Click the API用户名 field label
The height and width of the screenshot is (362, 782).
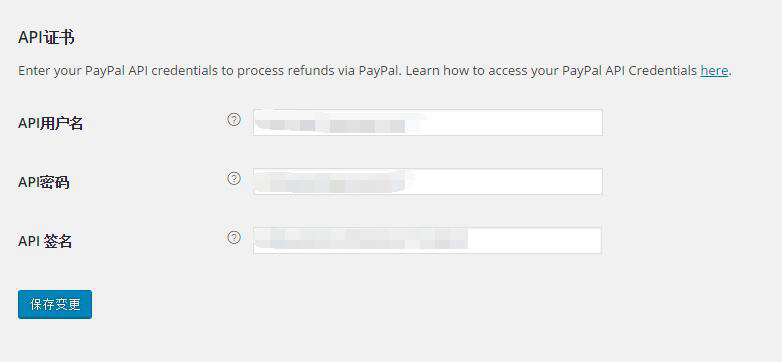[50, 124]
